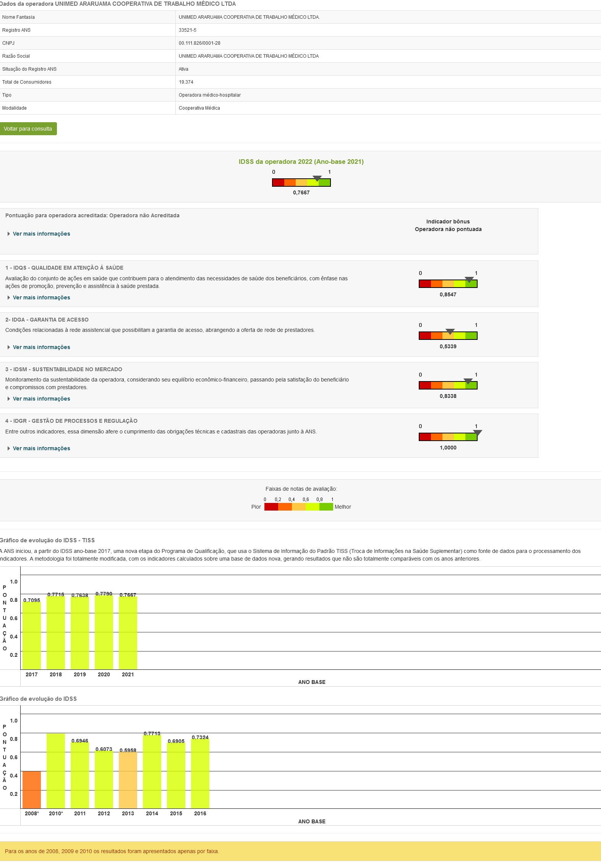Click the Modalidade value Cooperativa Médica
This screenshot has height=868, width=601.
(199, 108)
